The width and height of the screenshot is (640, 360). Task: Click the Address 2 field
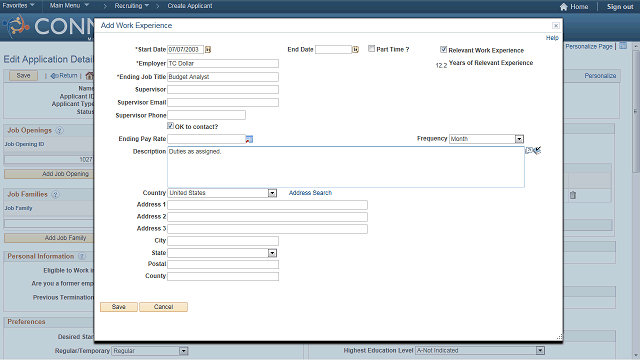click(x=267, y=217)
